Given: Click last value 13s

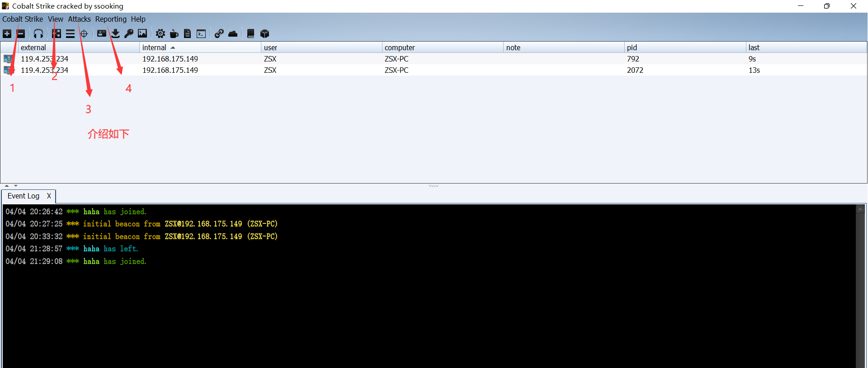Looking at the screenshot, I should (x=754, y=70).
